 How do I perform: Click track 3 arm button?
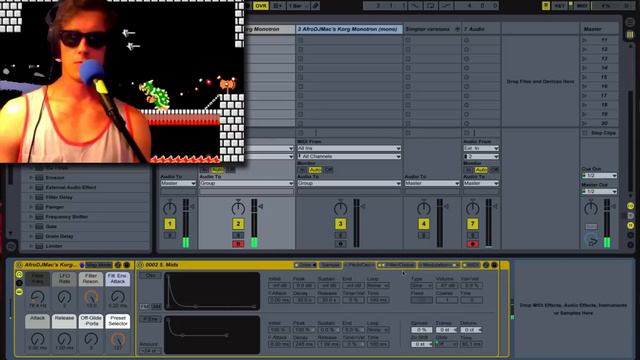click(x=340, y=244)
